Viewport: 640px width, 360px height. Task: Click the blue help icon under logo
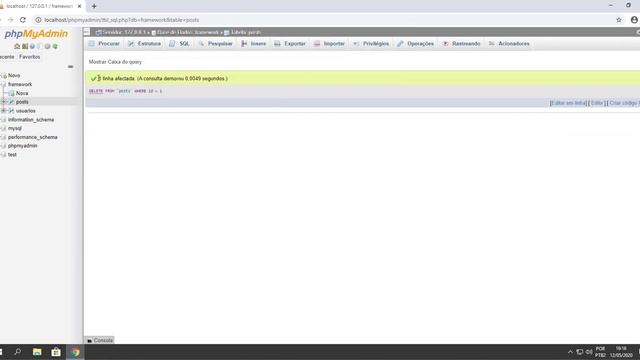coord(32,47)
